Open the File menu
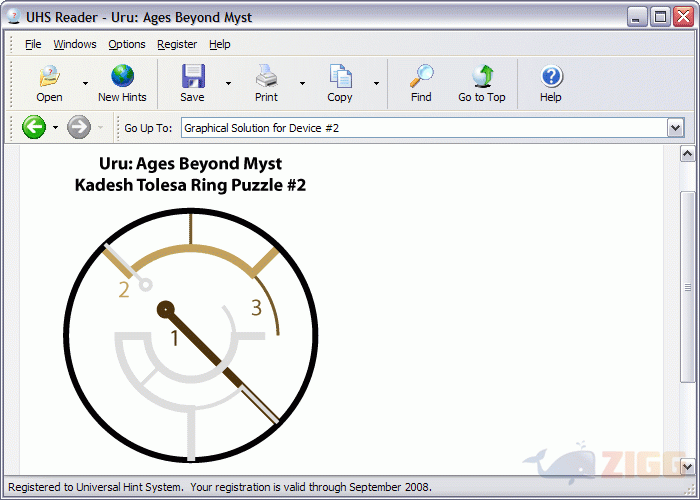The image size is (700, 500). click(x=33, y=44)
